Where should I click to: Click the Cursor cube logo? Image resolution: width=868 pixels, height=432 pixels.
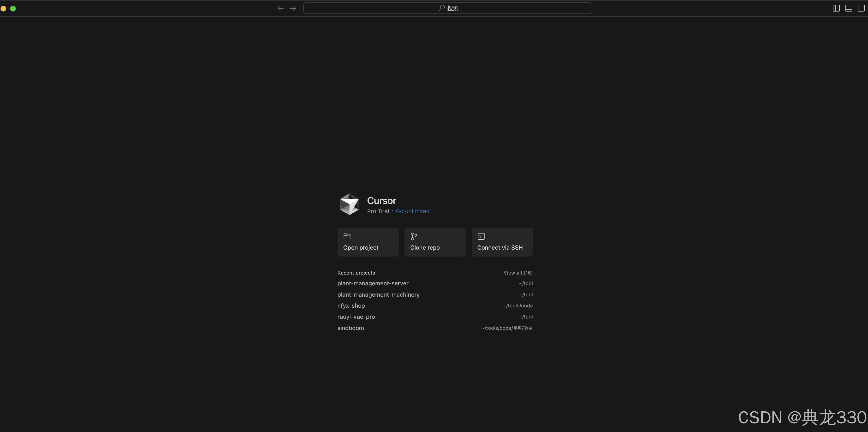tap(350, 204)
